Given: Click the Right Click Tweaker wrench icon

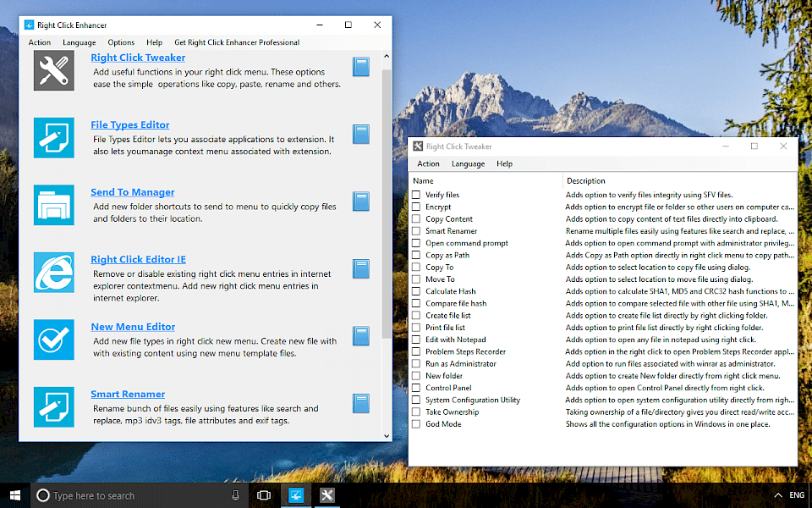Looking at the screenshot, I should pyautogui.click(x=54, y=70).
